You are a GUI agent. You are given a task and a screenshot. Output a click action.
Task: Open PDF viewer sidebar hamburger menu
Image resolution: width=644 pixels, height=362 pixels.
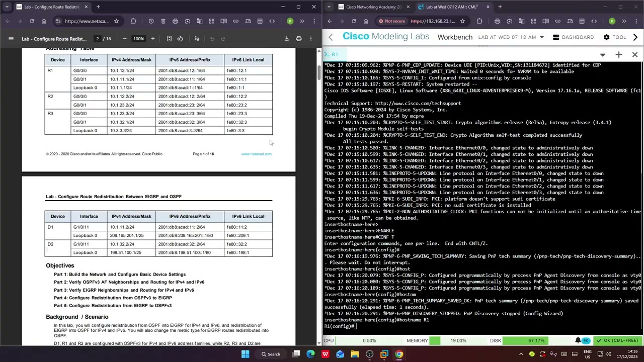[11, 39]
